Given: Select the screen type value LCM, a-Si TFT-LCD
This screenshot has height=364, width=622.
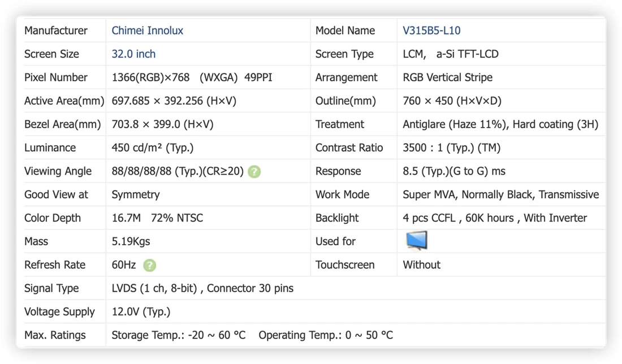Looking at the screenshot, I should pyautogui.click(x=451, y=54).
